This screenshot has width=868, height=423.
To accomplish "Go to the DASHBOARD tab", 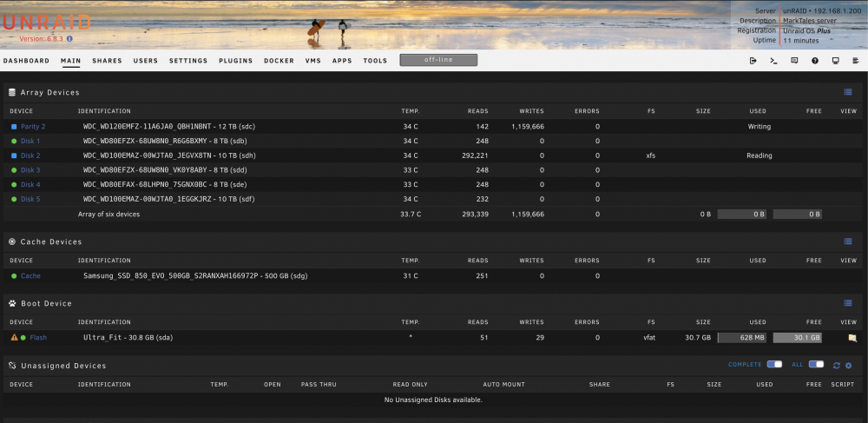I will [x=26, y=61].
